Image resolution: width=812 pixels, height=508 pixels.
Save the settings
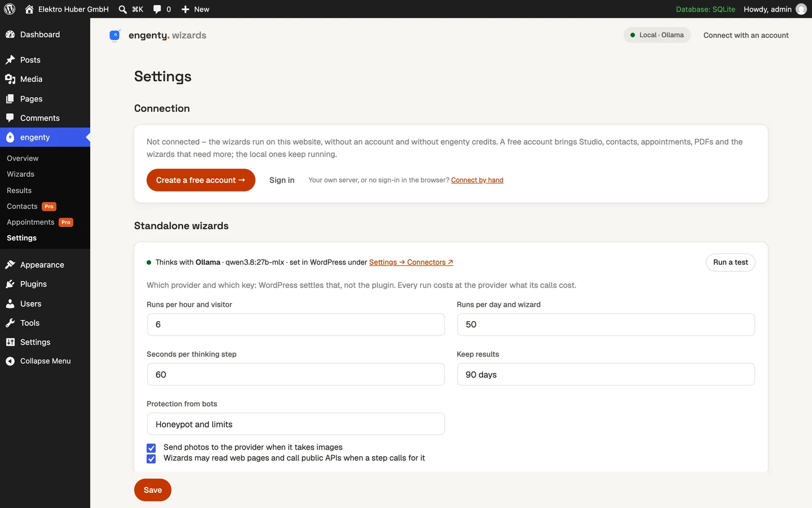(x=153, y=490)
